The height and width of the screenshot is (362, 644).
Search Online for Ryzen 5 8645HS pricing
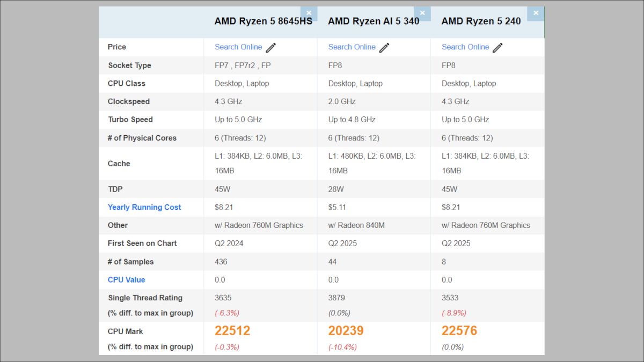coord(238,47)
